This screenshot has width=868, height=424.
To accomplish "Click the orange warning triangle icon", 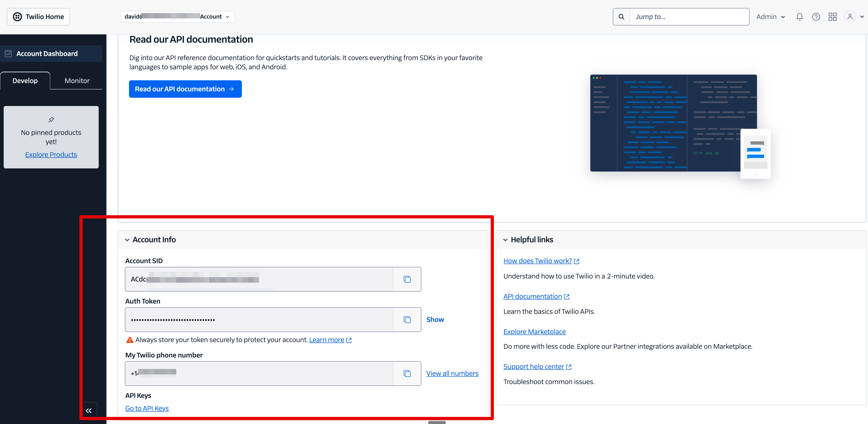I will pos(130,340).
